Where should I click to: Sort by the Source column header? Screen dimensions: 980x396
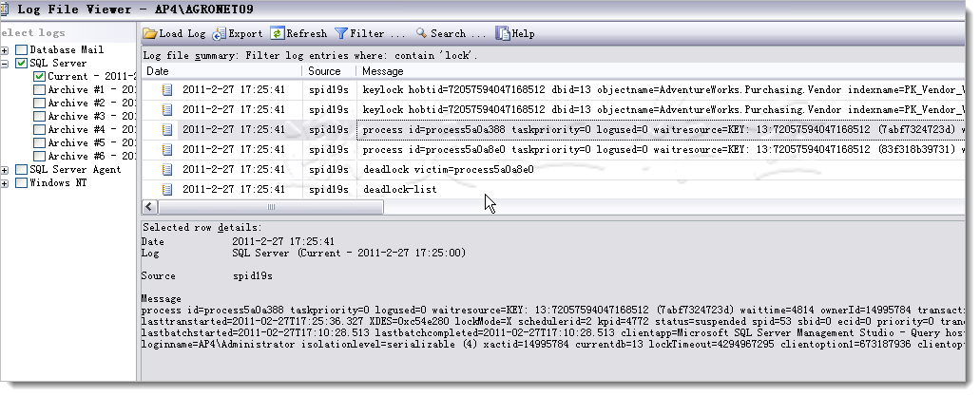pos(329,71)
